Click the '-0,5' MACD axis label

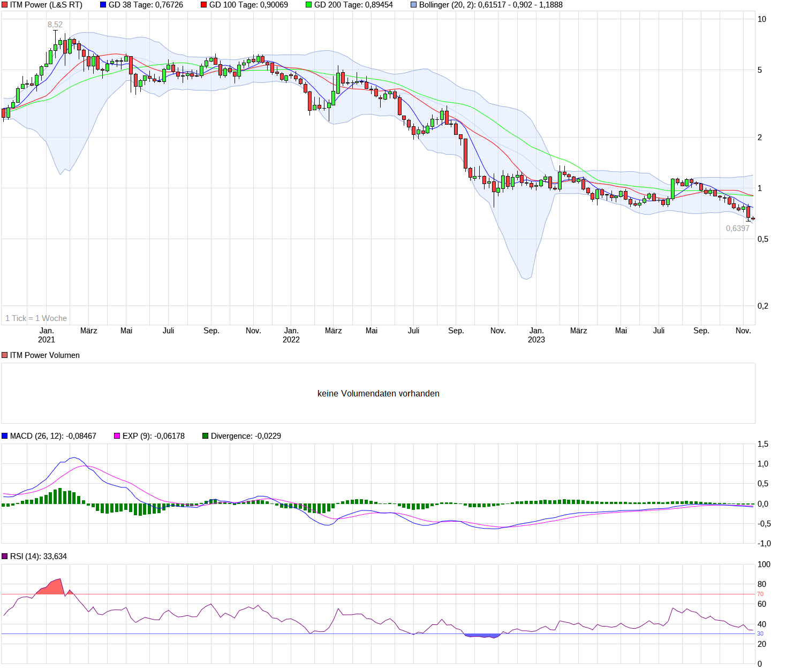tap(764, 524)
